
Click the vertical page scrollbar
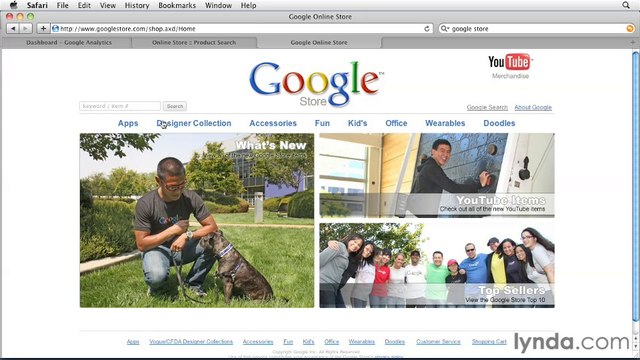pyautogui.click(x=636, y=187)
